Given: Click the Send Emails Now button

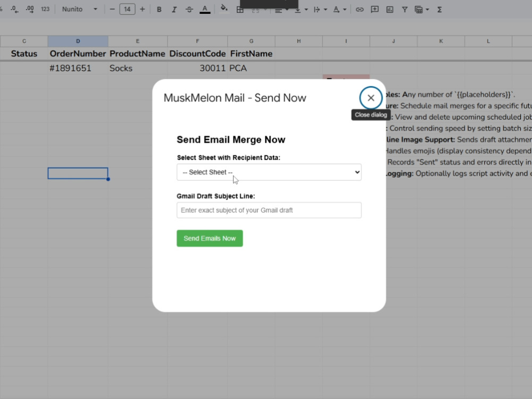Looking at the screenshot, I should [210, 238].
